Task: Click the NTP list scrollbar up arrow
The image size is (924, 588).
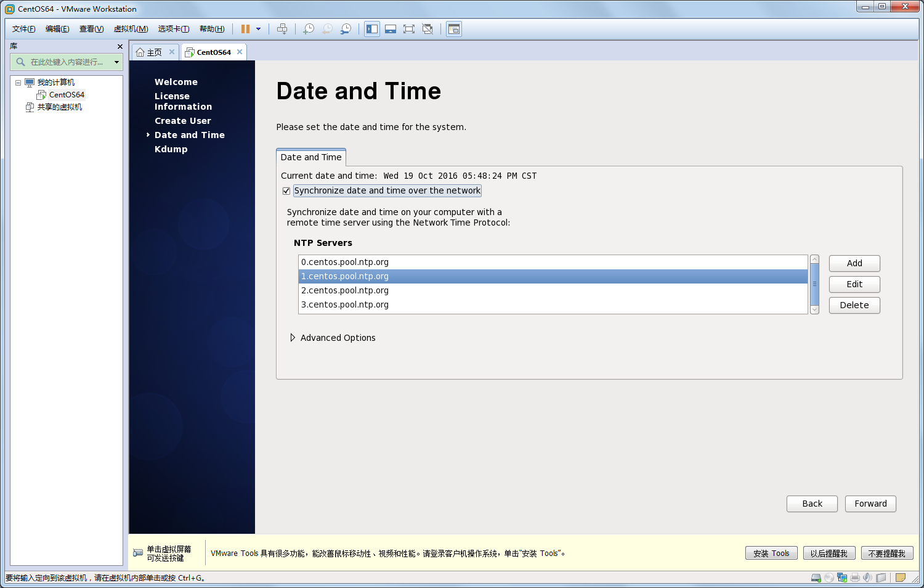Action: coord(814,259)
